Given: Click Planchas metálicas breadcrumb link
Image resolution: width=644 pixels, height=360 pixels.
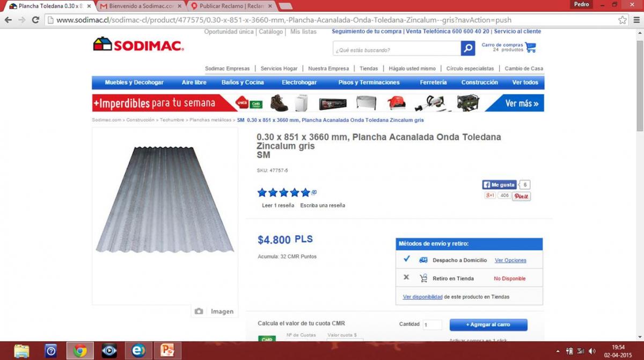Looking at the screenshot, I should pyautogui.click(x=210, y=120).
